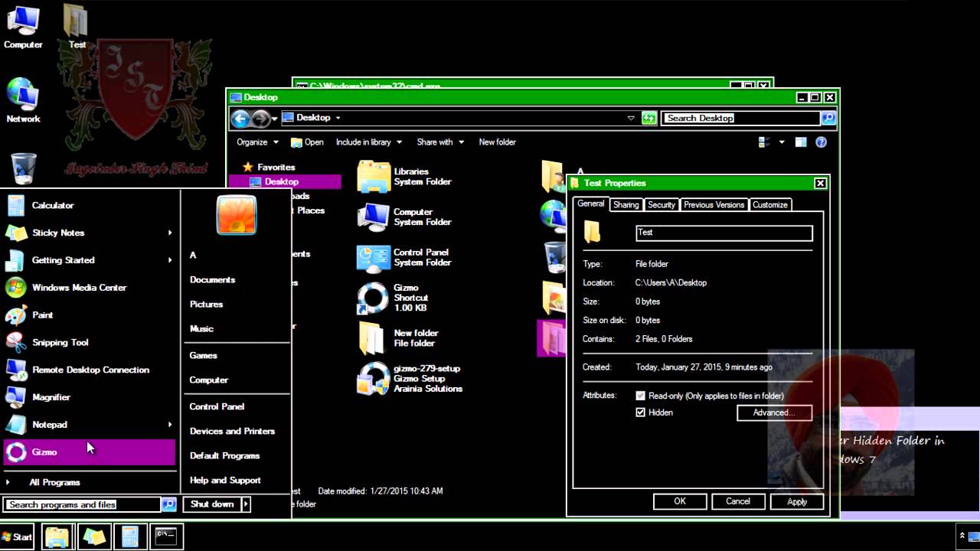The height and width of the screenshot is (551, 980).
Task: Open Control Panel in Start menu
Action: point(217,407)
